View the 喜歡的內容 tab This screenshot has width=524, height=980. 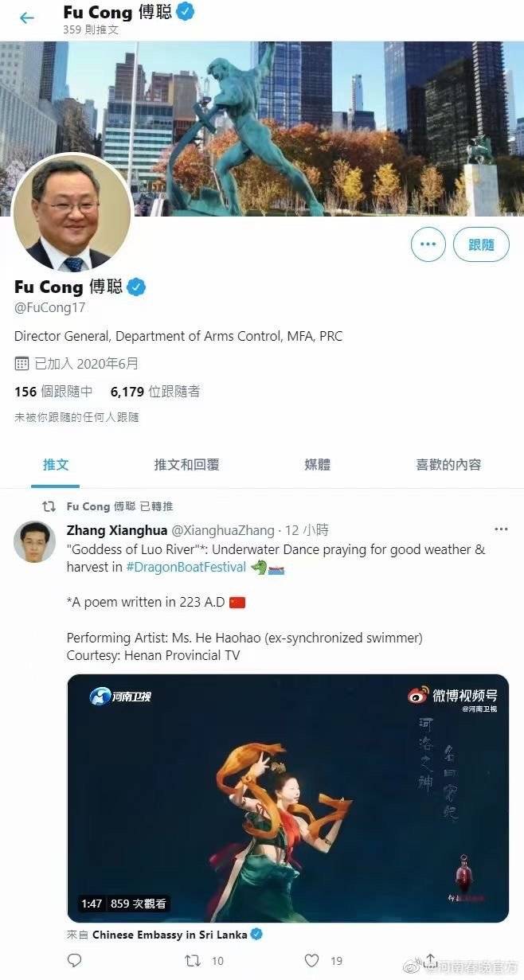coord(448,464)
